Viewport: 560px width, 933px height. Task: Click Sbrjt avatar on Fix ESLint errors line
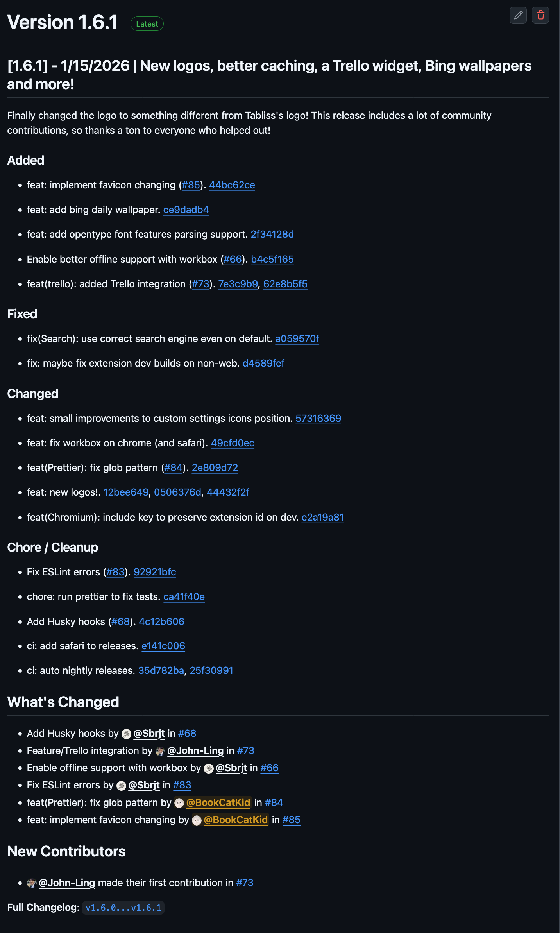pos(122,786)
